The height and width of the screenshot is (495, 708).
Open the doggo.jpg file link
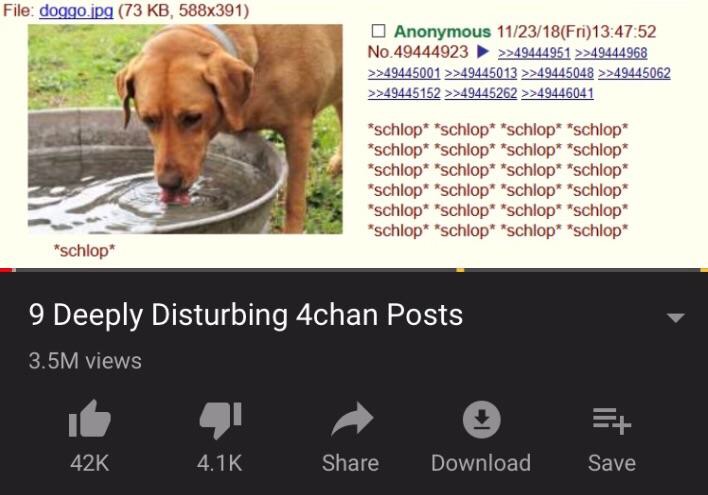pos(76,10)
